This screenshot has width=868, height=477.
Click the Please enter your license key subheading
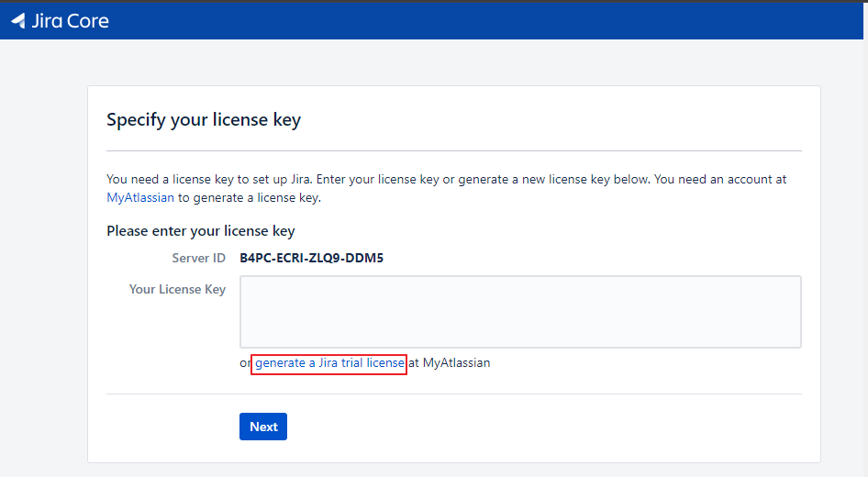point(200,231)
